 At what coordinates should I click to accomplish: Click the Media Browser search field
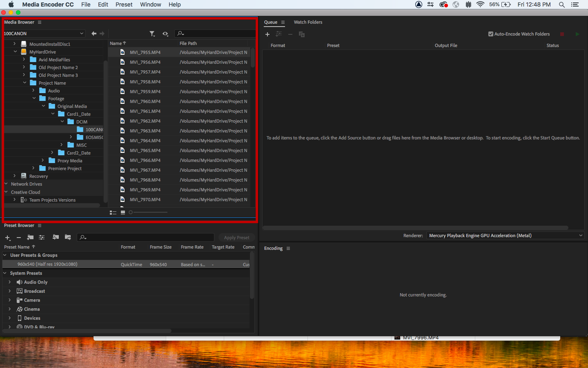coord(215,34)
